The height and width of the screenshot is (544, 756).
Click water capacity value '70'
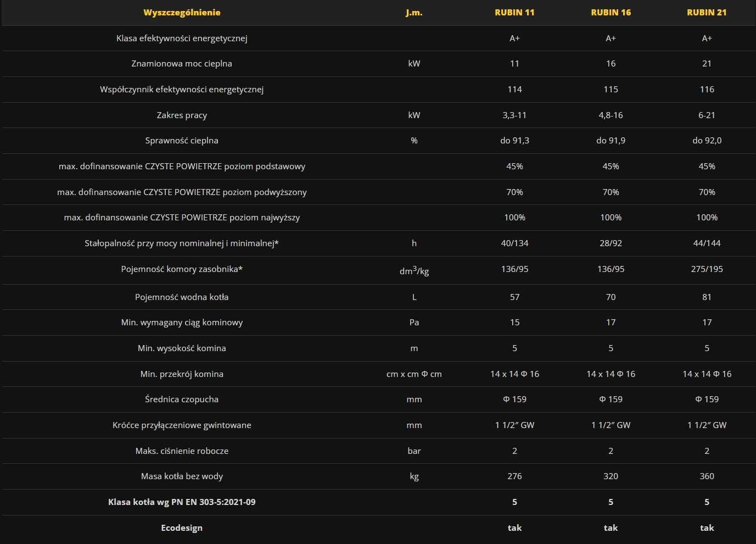(611, 297)
